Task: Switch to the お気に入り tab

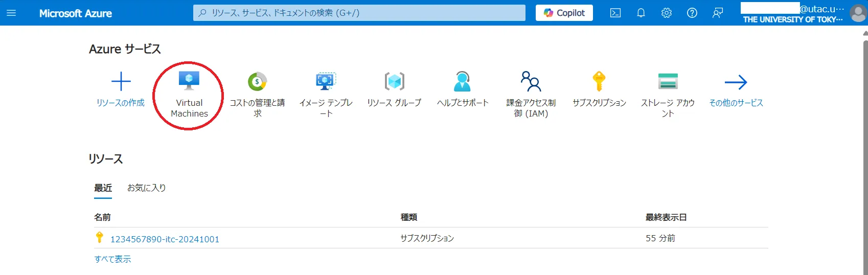Action: coord(146,188)
